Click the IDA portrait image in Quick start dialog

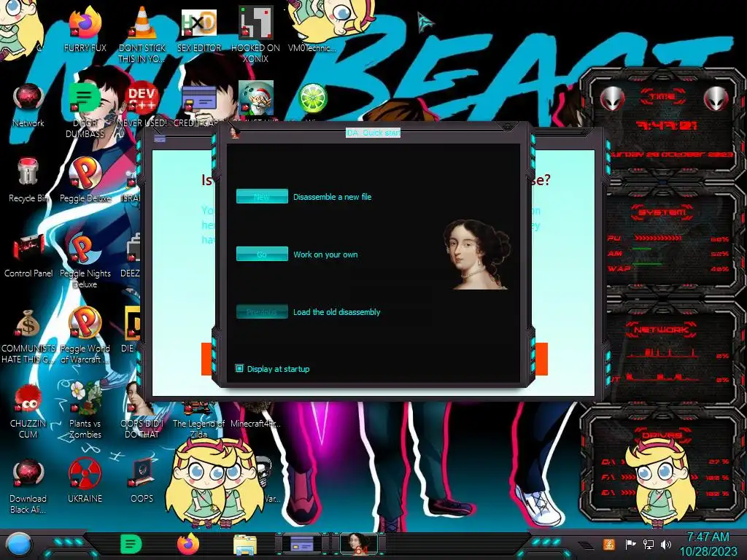click(476, 254)
